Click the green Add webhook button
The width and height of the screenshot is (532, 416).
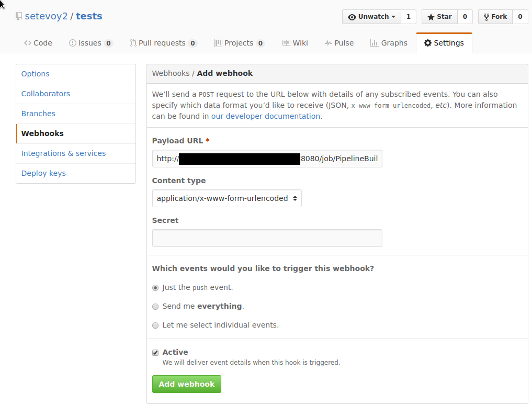click(187, 384)
